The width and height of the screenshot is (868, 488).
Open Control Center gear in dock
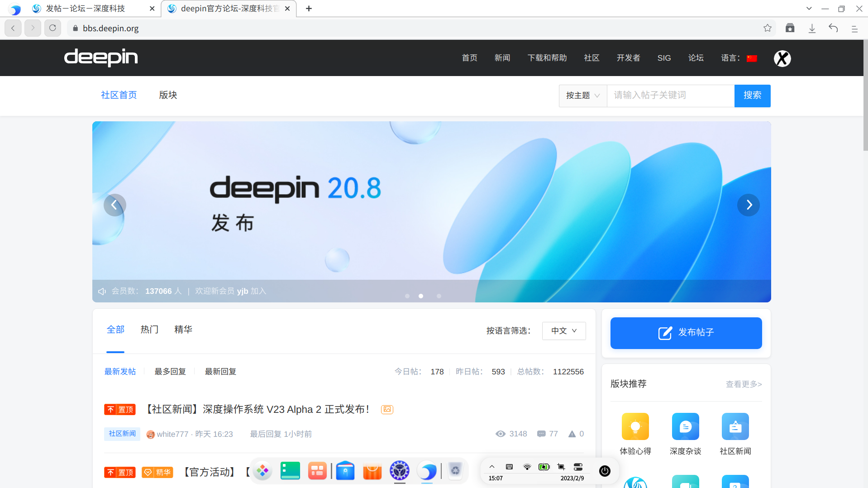point(400,471)
